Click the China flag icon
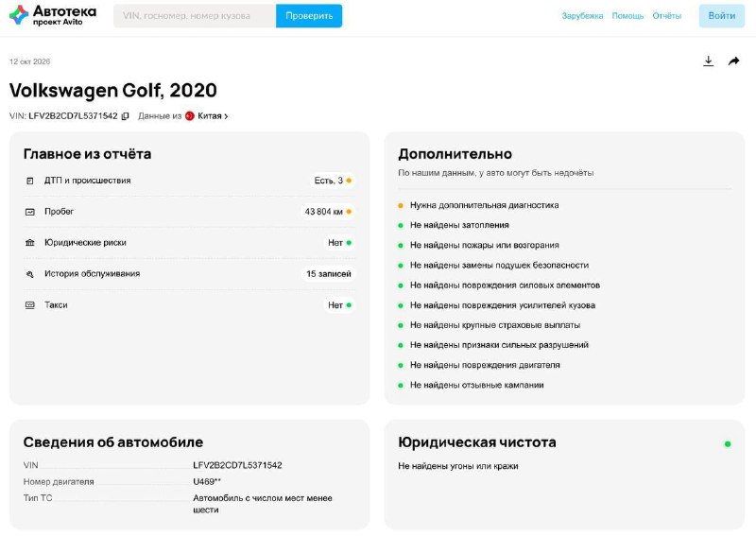Viewport: 756px width, 536px height. point(190,116)
